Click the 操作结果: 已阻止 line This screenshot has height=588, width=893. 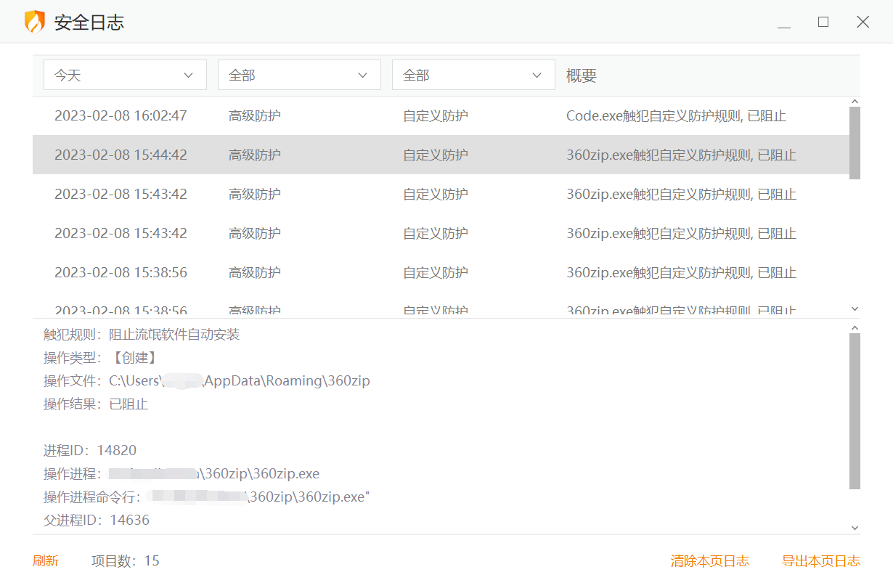pyautogui.click(x=96, y=404)
